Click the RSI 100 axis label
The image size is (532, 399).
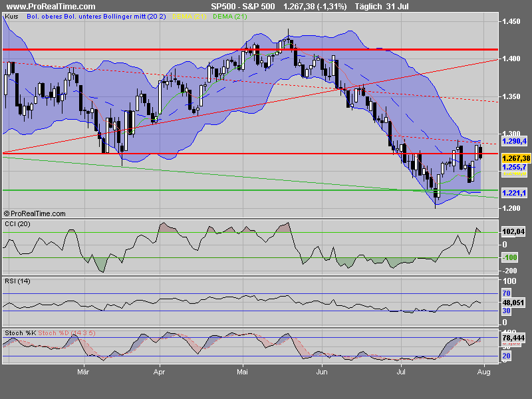[x=509, y=281]
